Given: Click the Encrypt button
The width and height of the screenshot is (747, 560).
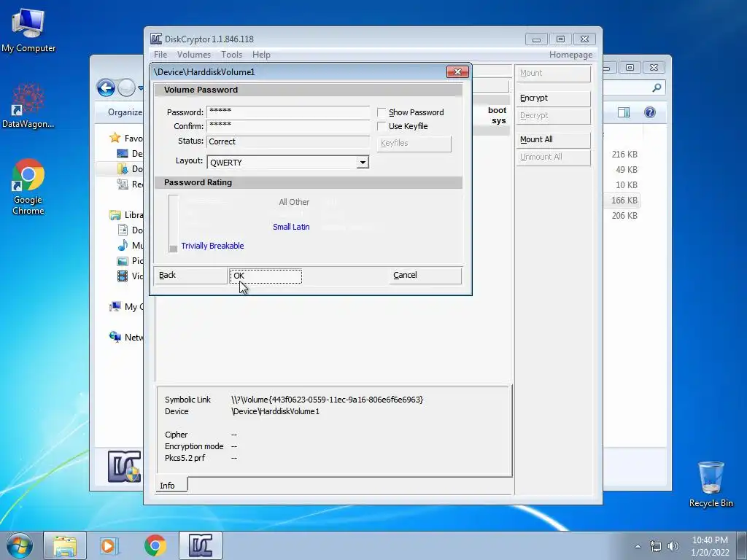Looking at the screenshot, I should [x=553, y=98].
